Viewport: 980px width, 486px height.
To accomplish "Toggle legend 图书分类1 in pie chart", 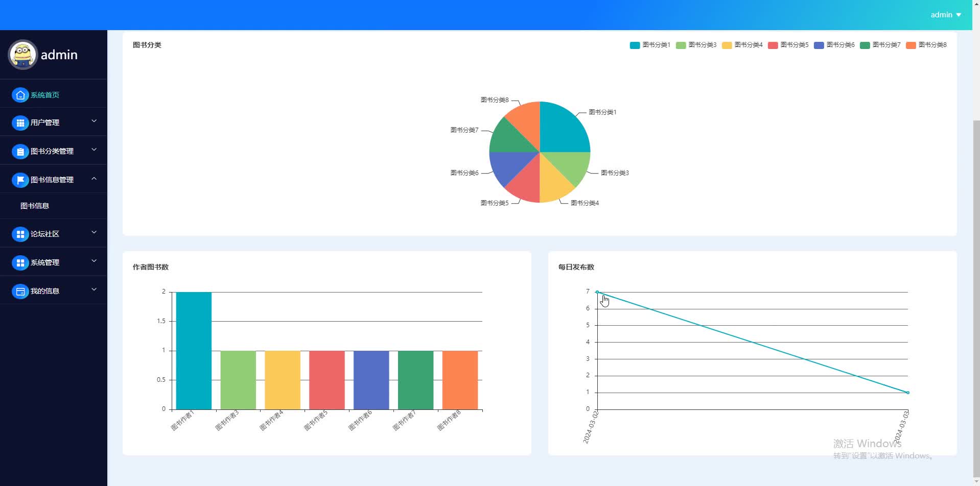I will click(650, 45).
